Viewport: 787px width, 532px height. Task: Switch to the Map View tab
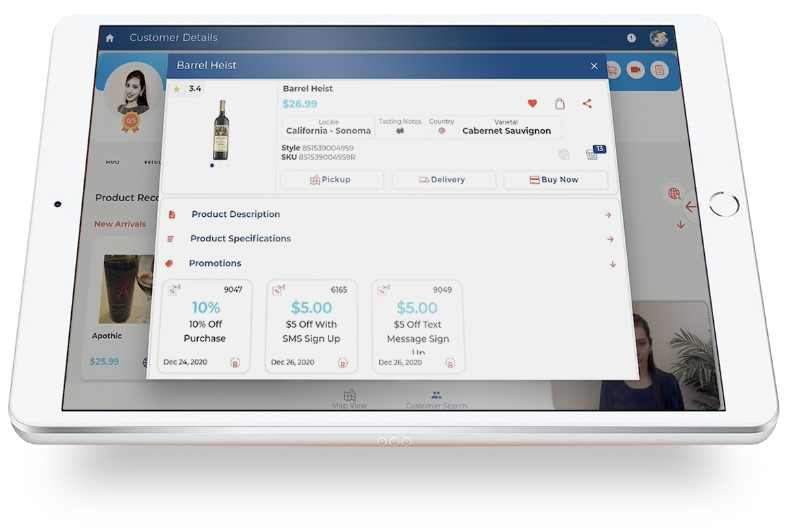click(x=349, y=399)
